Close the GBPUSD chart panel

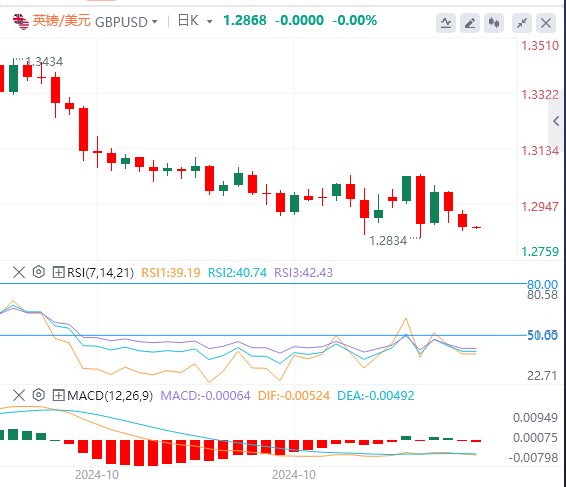click(546, 23)
